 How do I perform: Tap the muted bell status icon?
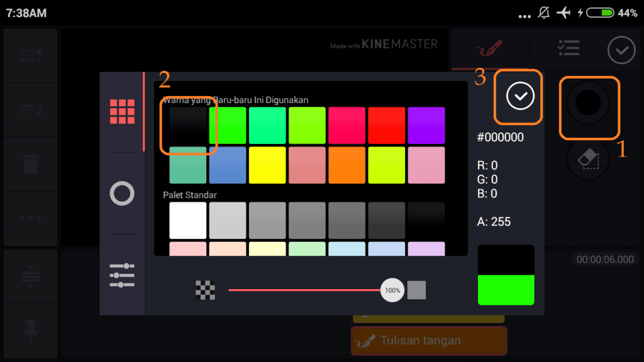pyautogui.click(x=544, y=13)
